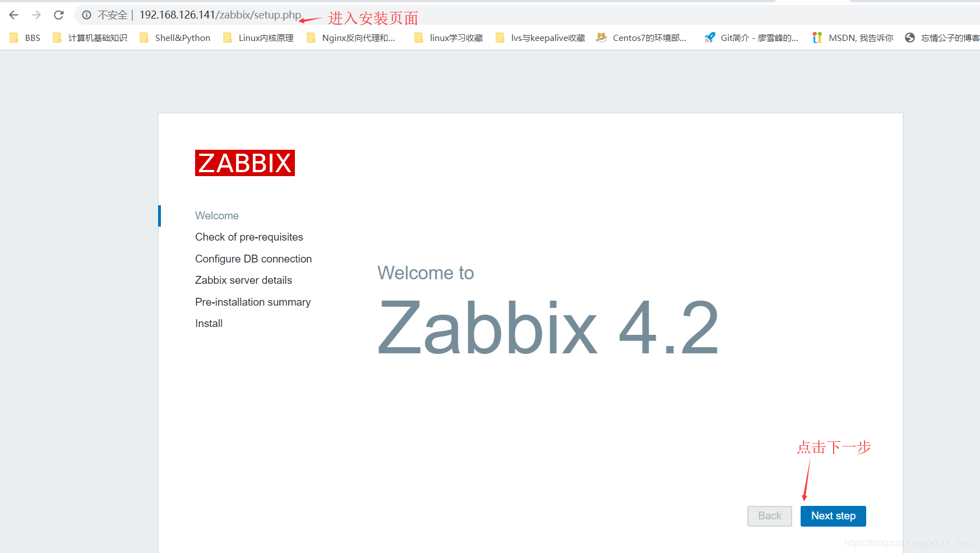980x553 pixels.
Task: Select Configure DB connection step
Action: (253, 259)
